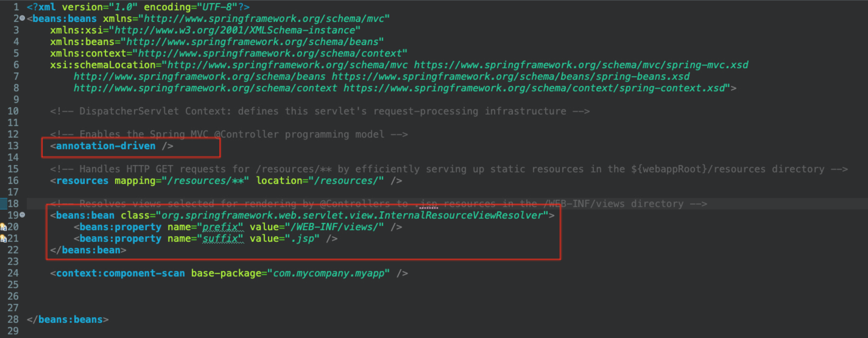Click the DispatcherServlet Context comment on line 10
Screen dimensions: 868x338
319,111
